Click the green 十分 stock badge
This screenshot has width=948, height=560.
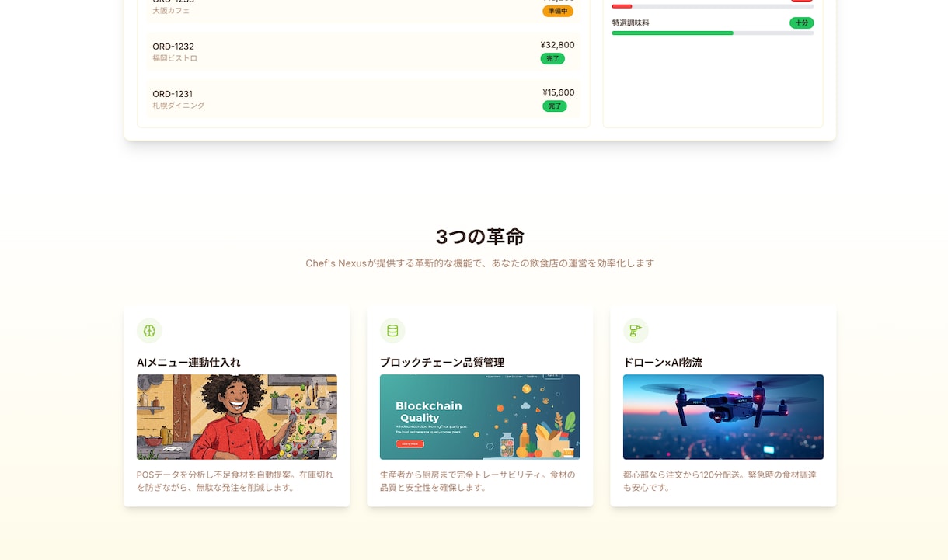[x=802, y=23]
